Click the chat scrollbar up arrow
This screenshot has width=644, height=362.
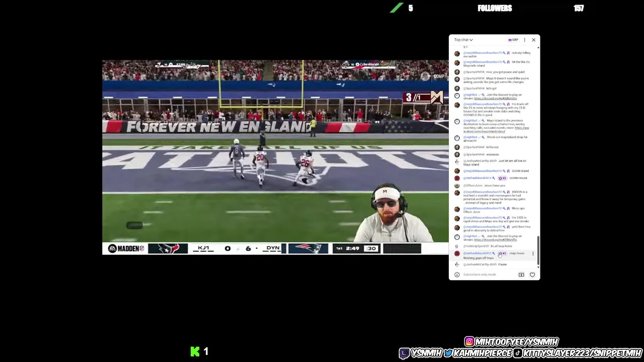point(538,48)
